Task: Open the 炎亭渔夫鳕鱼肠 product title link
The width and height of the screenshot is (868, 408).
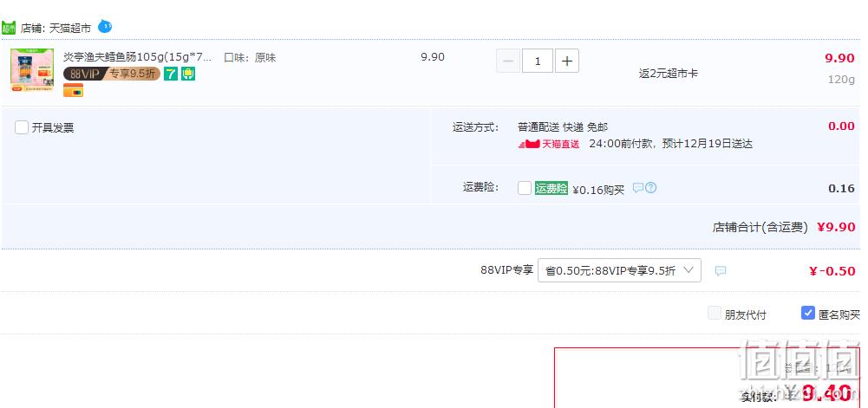Action: [137, 57]
